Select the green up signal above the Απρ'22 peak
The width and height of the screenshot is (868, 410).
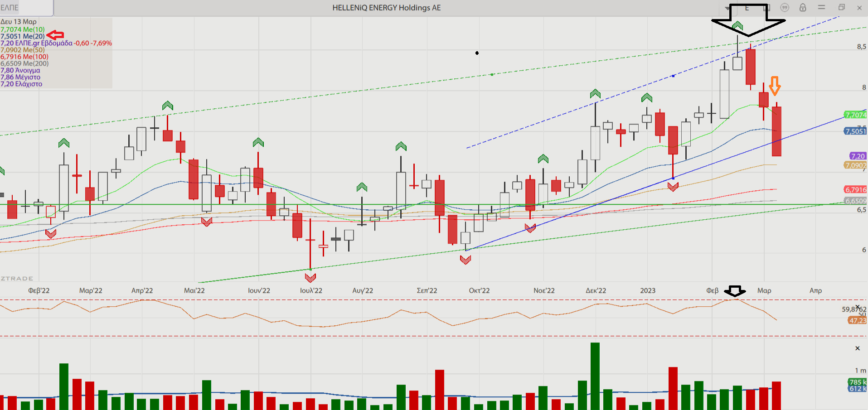point(168,106)
